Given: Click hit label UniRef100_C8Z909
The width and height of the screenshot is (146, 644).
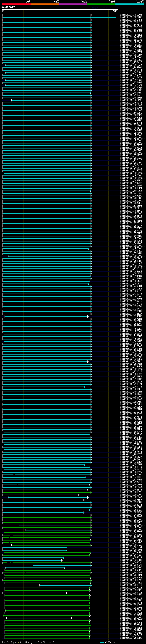Looking at the screenshot, I should pos(131,344).
